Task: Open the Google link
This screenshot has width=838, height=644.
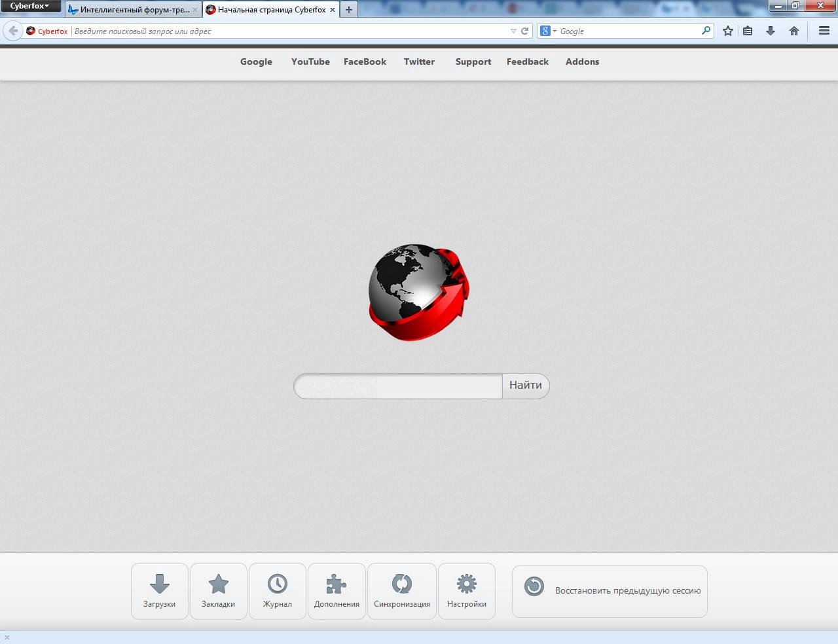Action: coord(256,62)
